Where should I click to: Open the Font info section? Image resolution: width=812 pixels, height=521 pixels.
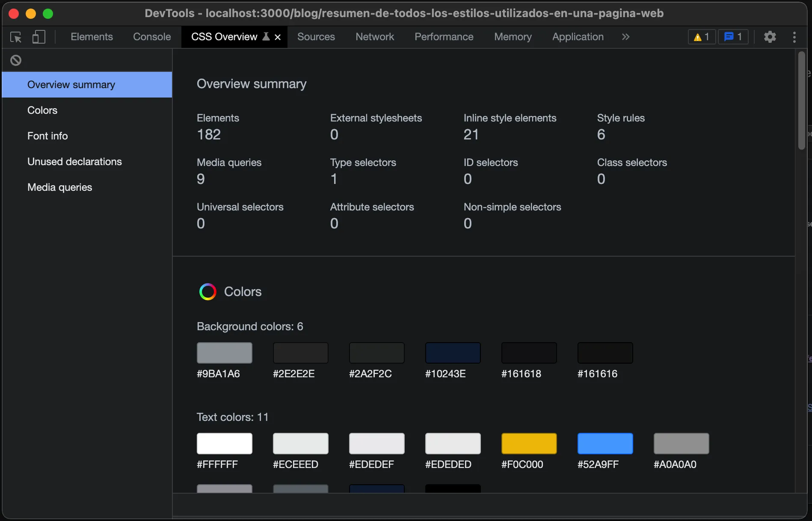pos(47,136)
